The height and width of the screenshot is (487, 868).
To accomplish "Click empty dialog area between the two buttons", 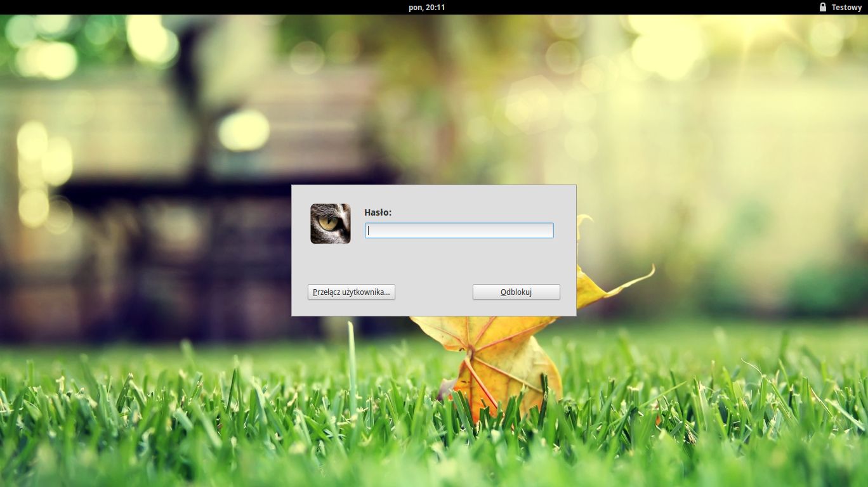I will (x=433, y=292).
